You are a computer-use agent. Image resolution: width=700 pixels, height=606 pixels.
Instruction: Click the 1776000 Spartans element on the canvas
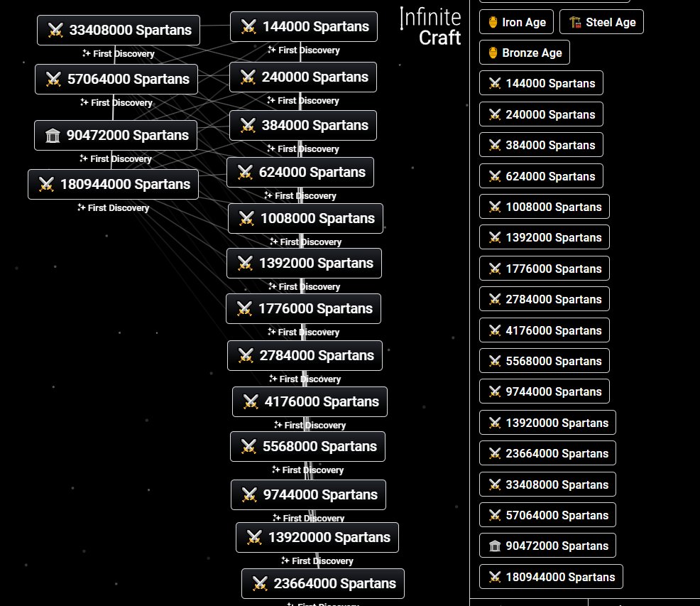(x=304, y=309)
